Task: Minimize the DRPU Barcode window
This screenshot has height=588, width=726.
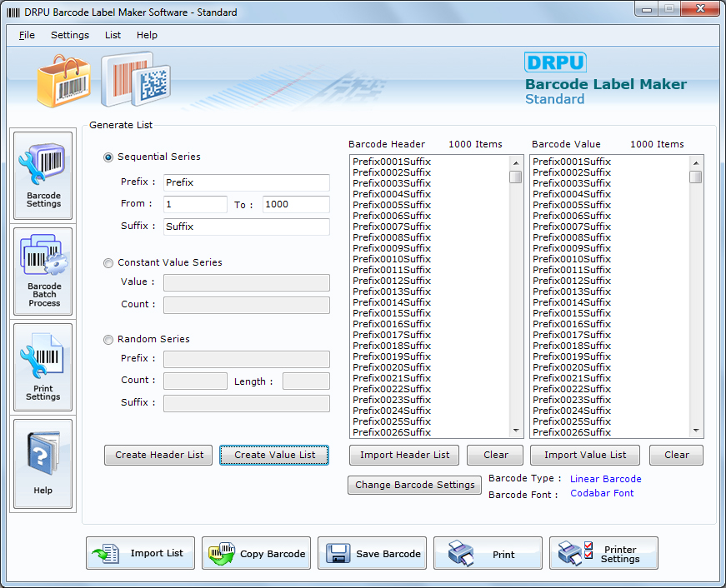Action: [x=647, y=9]
